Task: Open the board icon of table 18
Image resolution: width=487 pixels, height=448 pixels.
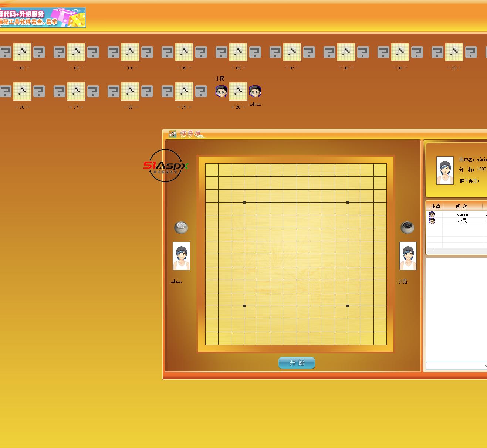Action: coord(130,91)
